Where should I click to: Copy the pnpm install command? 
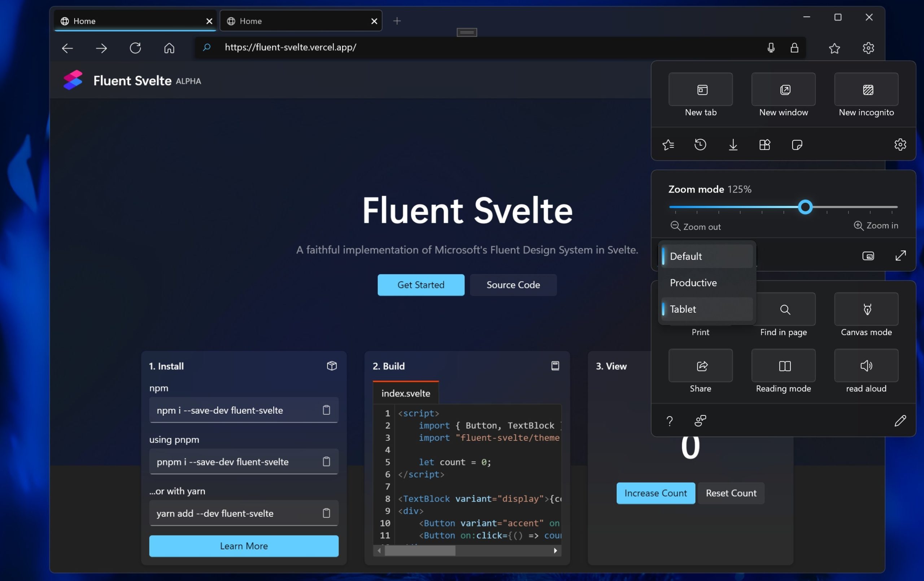[326, 461]
